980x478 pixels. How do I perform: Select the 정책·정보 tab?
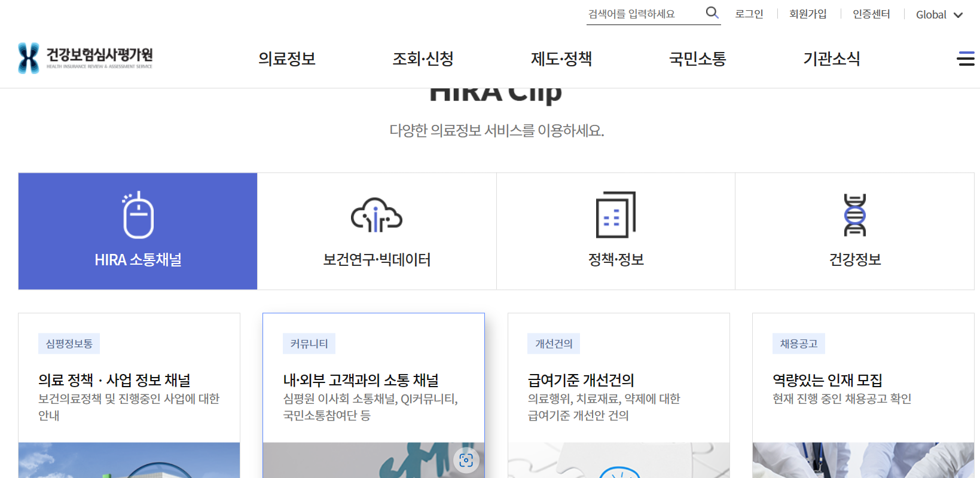coord(616,231)
